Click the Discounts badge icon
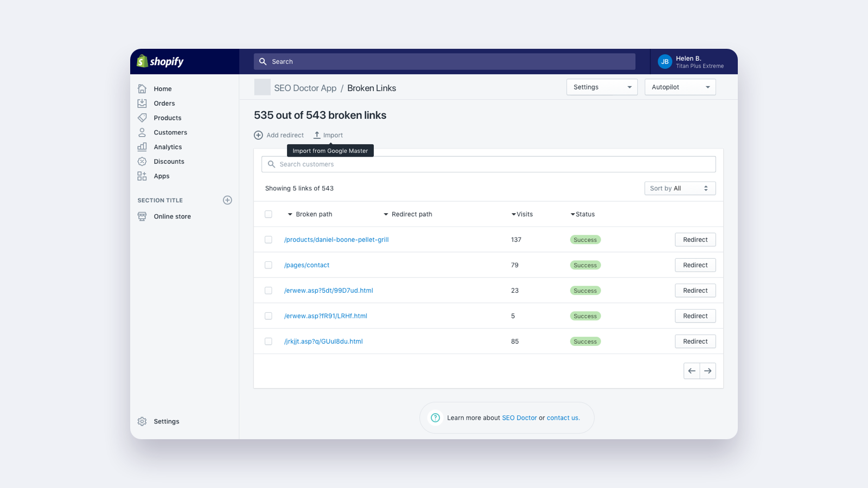The height and width of the screenshot is (488, 868). click(142, 162)
